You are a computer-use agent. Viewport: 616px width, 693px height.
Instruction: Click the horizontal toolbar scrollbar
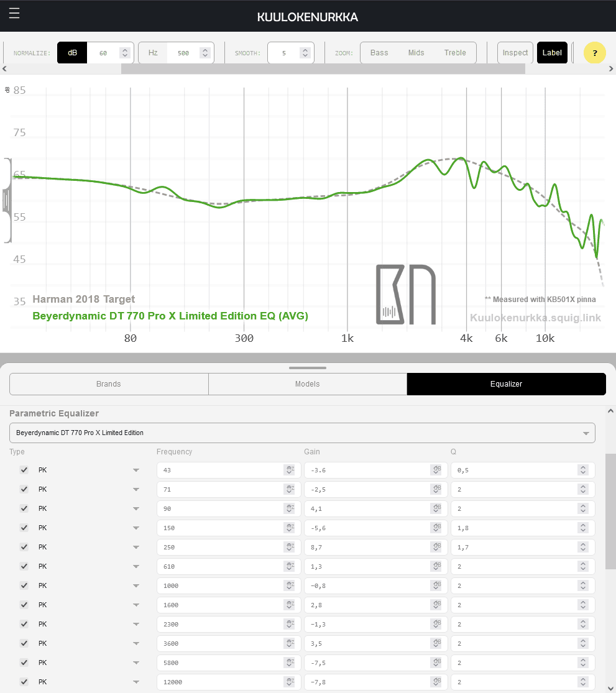click(x=323, y=68)
